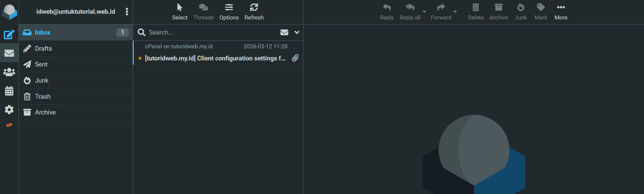This screenshot has height=194, width=644.
Task: Open the Archive folder in folder list
Action: 76,112
